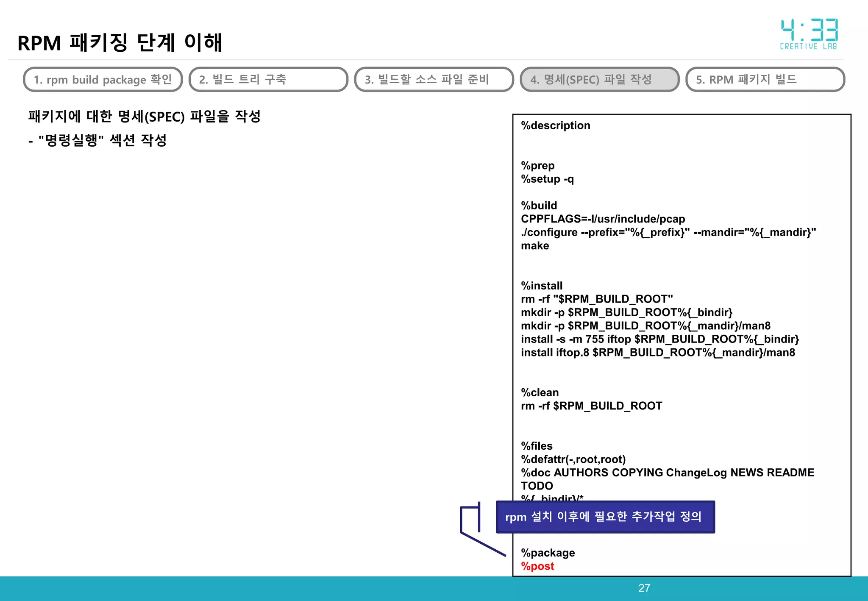The image size is (868, 601).
Task: Click rm -rf "$RPM_BUILD_ROOT" quoted line
Action: coord(597,299)
